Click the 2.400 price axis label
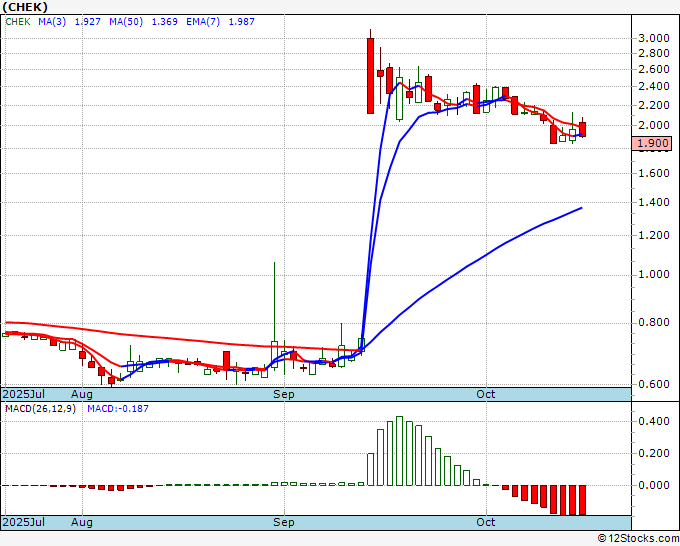The width and height of the screenshot is (680, 546). click(x=654, y=86)
